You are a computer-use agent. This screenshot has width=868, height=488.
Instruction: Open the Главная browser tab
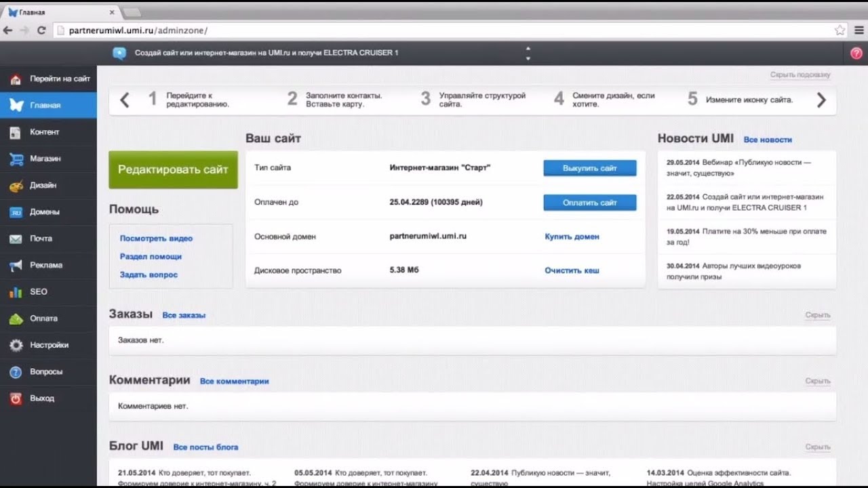point(60,12)
